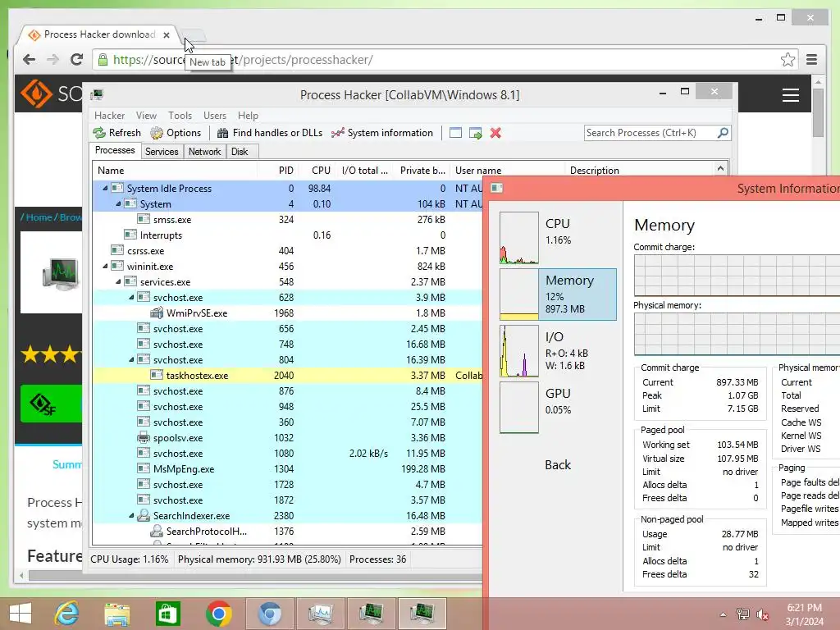Collapse svchost.exe PID 628 node

point(131,297)
